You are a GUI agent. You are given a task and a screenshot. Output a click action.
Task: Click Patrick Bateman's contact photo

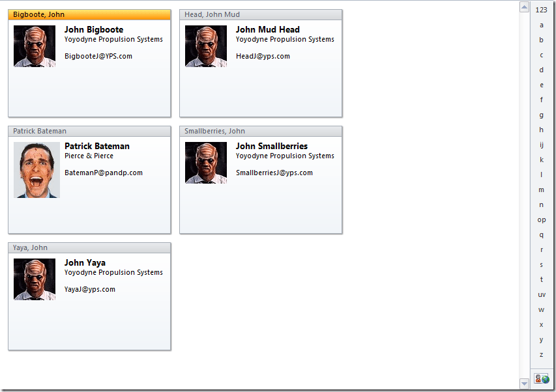[x=37, y=170]
